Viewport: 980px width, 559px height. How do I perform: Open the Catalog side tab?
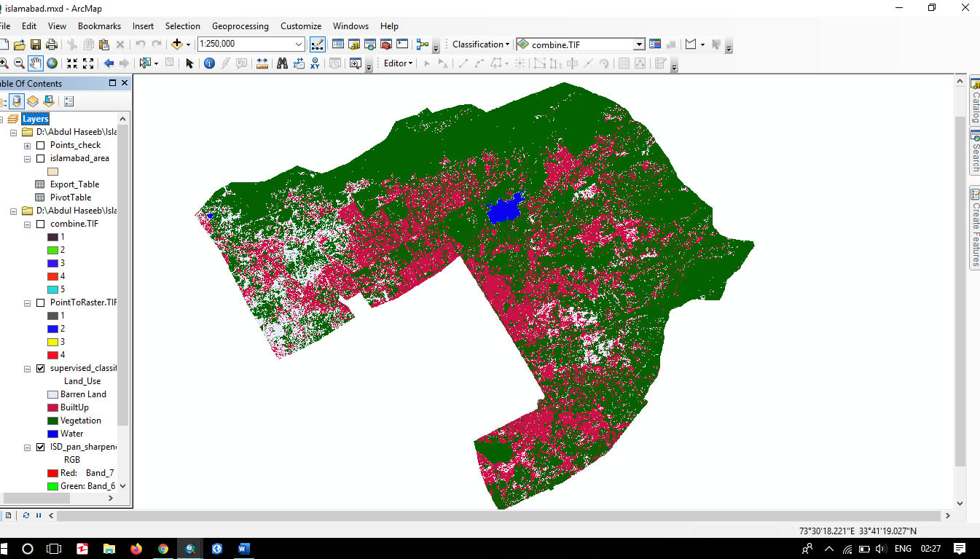(x=974, y=101)
